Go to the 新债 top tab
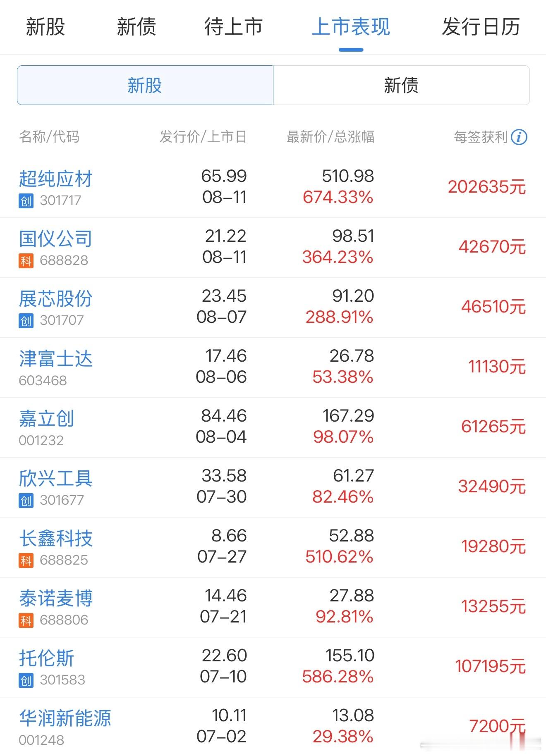 136,27
